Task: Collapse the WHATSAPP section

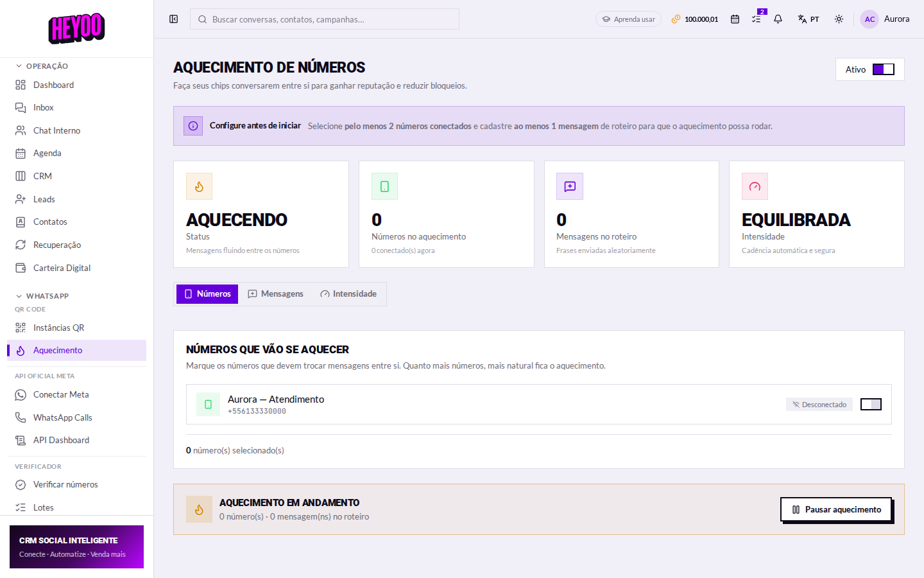Action: 42,296
